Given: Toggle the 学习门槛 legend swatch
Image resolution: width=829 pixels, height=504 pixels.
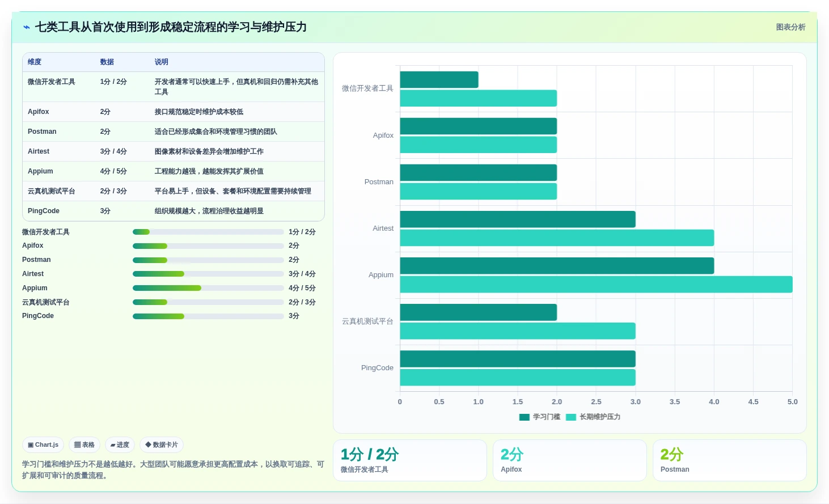Looking at the screenshot, I should (524, 417).
